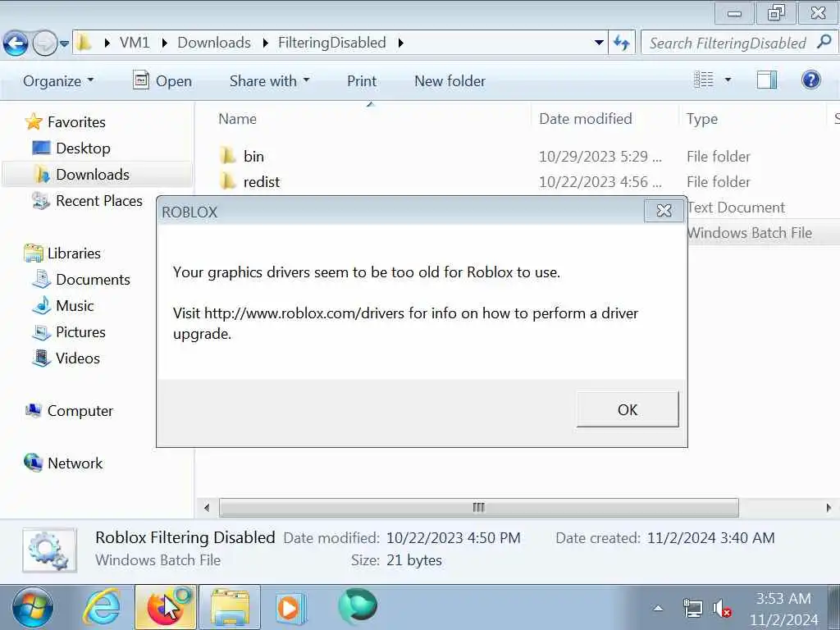
Task: Refresh the FilteringDisabled folder view
Action: tap(622, 43)
